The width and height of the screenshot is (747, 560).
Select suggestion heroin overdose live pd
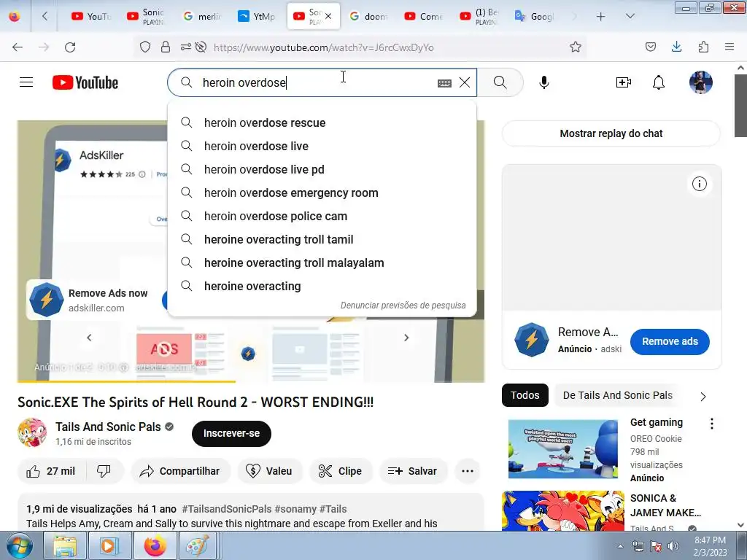click(322, 169)
